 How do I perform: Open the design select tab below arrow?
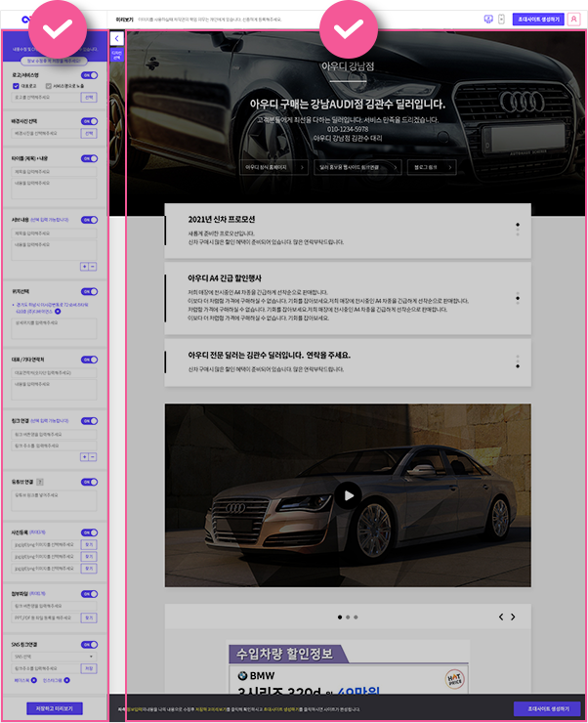(116, 55)
